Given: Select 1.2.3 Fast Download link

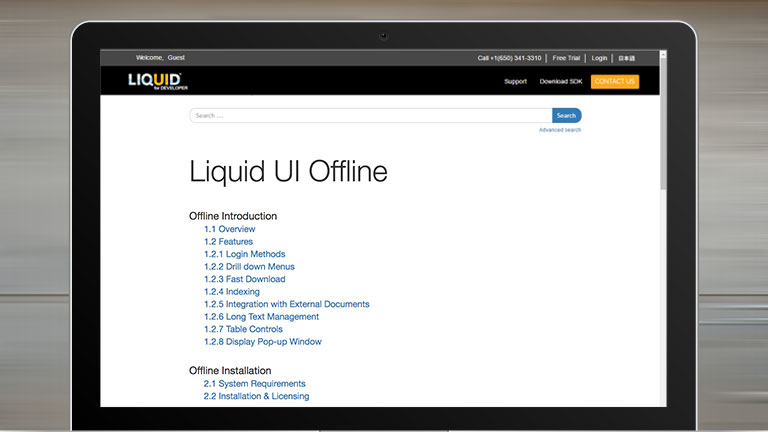Looking at the screenshot, I should [x=244, y=279].
